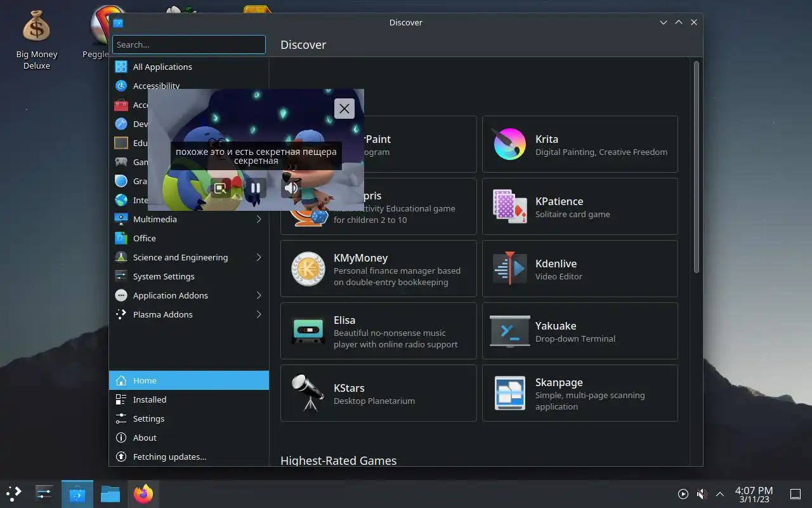
Task: Click the clock in the taskbar
Action: 754,494
